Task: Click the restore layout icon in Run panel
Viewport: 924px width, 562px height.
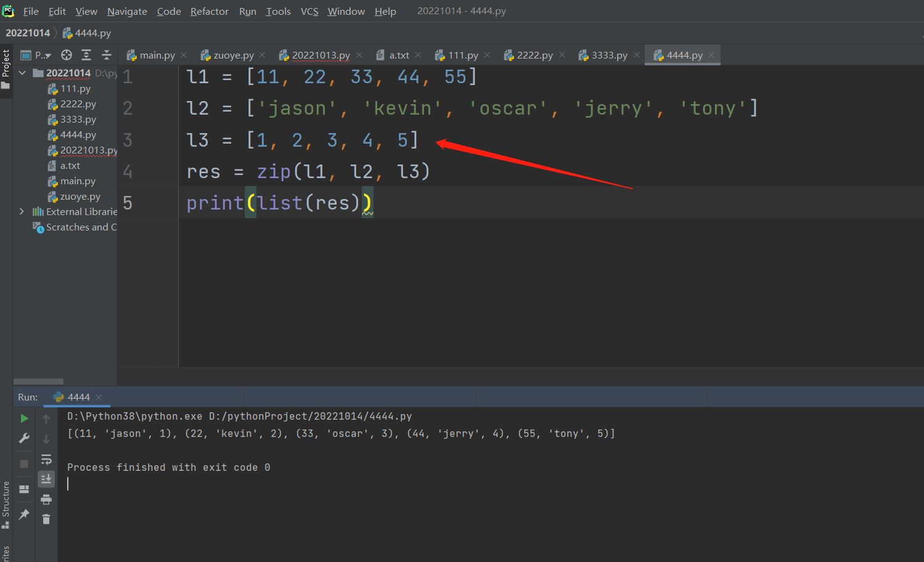Action: click(x=24, y=489)
